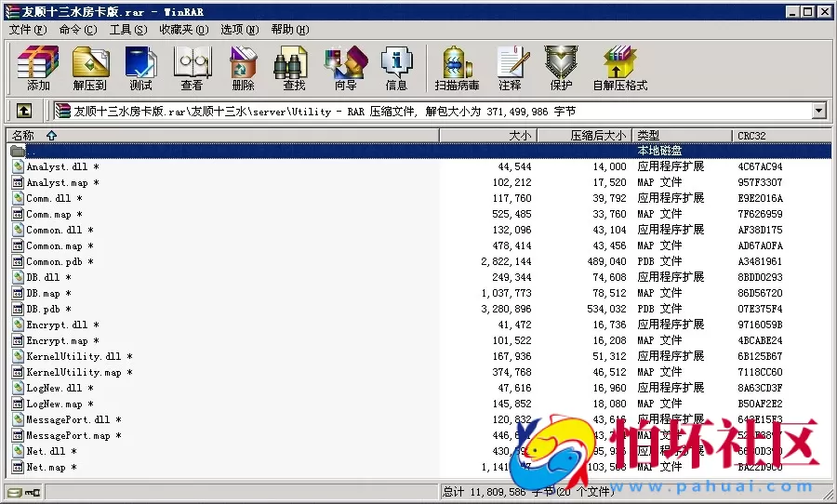Viewport: 837px width, 504px height.
Task: Select file KernelUtility.dll
Action: point(80,356)
